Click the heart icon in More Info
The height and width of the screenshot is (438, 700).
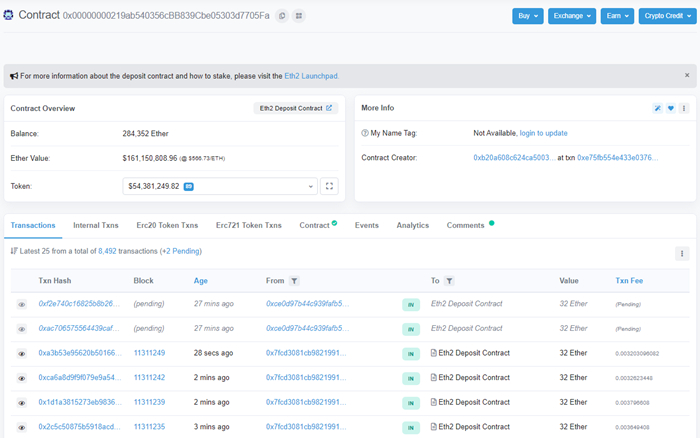coord(671,108)
